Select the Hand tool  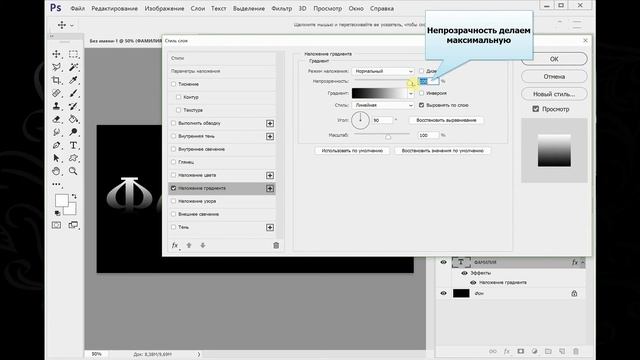(x=56, y=171)
